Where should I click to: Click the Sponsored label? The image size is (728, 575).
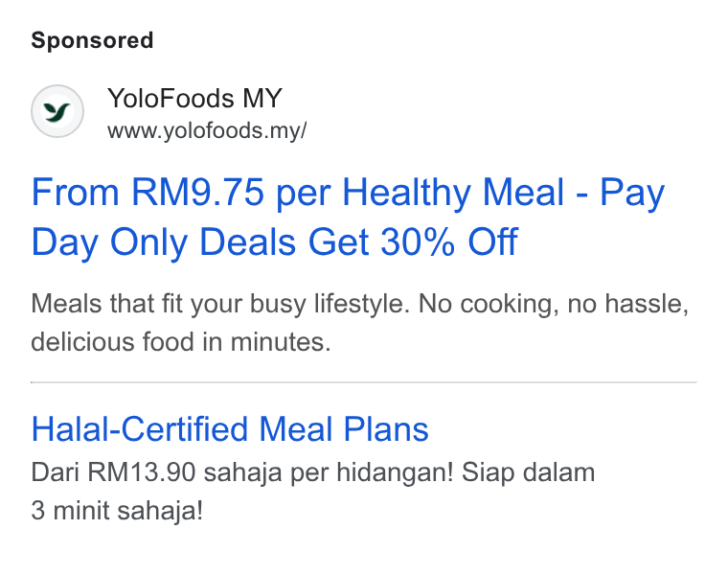[x=92, y=40]
